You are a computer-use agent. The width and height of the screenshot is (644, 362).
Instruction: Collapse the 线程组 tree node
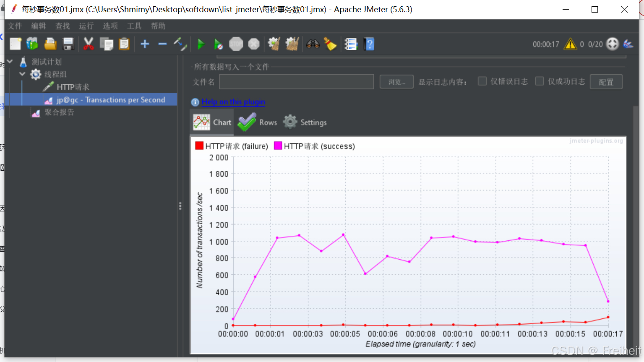click(x=22, y=74)
